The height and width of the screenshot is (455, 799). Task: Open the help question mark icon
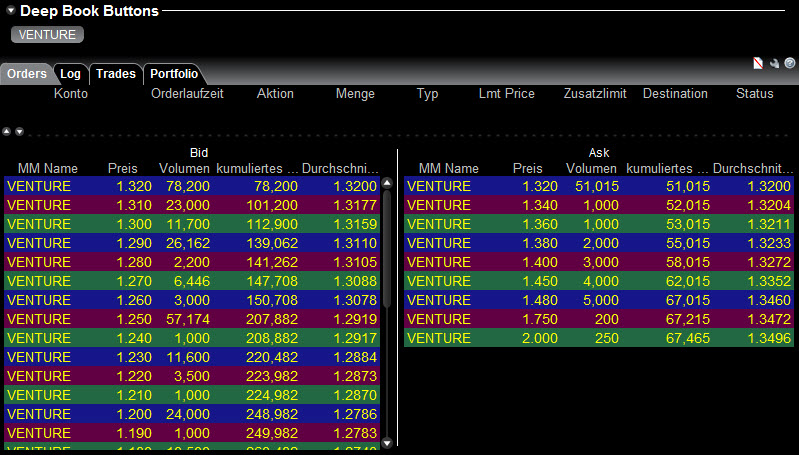(x=790, y=63)
